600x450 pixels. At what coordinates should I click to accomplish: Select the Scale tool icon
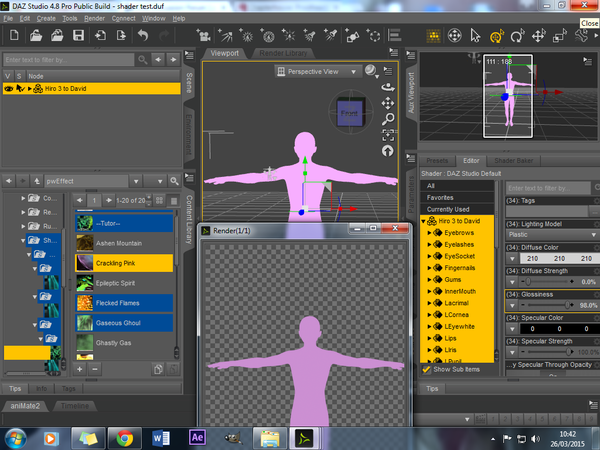click(559, 36)
